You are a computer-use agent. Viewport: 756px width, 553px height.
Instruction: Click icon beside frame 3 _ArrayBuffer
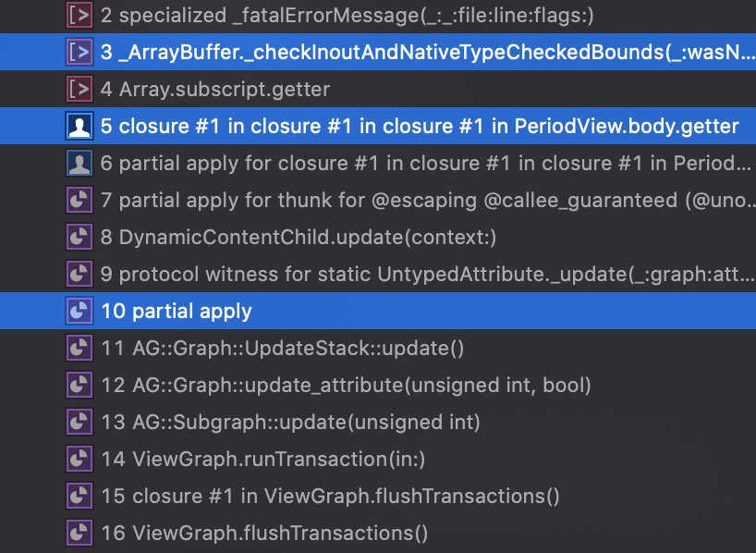click(x=80, y=52)
